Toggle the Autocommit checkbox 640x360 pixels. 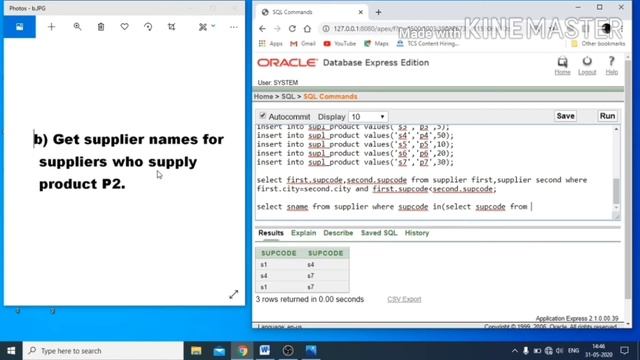tap(262, 116)
